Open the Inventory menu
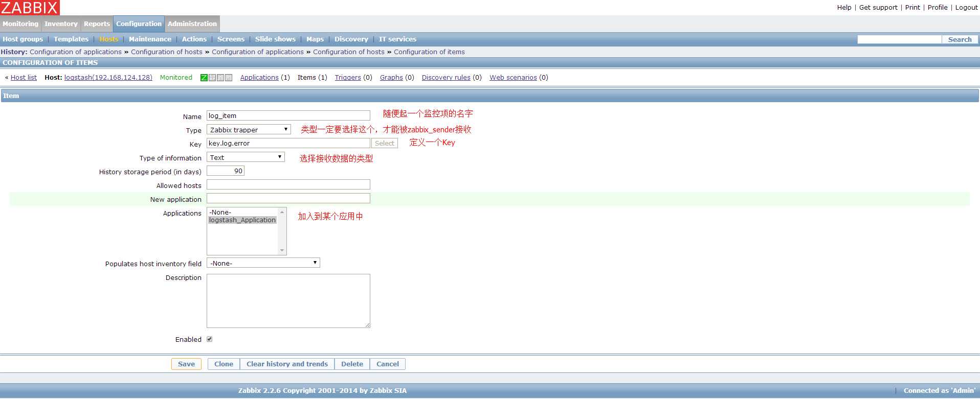The width and height of the screenshot is (980, 399). pyautogui.click(x=61, y=24)
